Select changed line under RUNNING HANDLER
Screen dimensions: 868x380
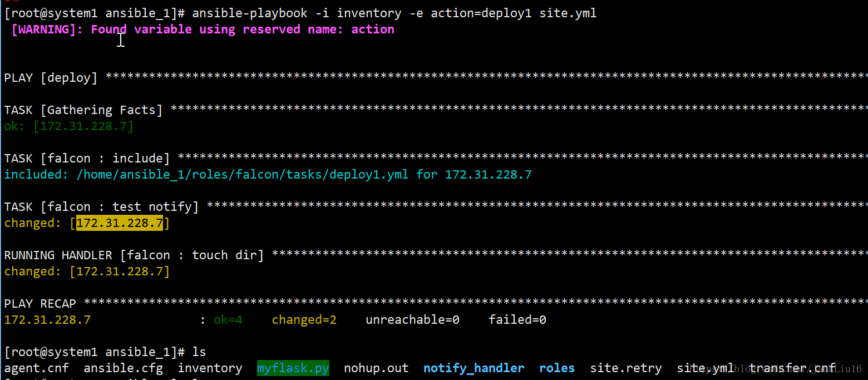(x=87, y=272)
